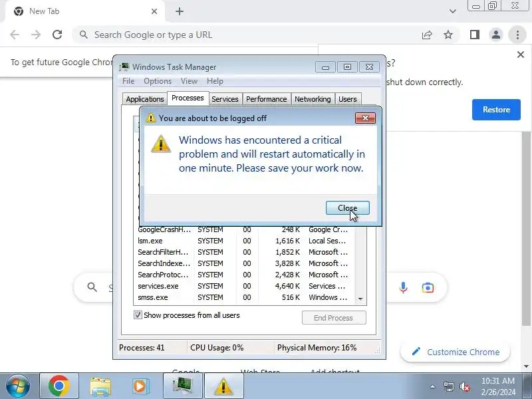Image resolution: width=532 pixels, height=399 pixels.
Task: Open the taskbar clock 10:31 AM
Action: pyautogui.click(x=498, y=386)
